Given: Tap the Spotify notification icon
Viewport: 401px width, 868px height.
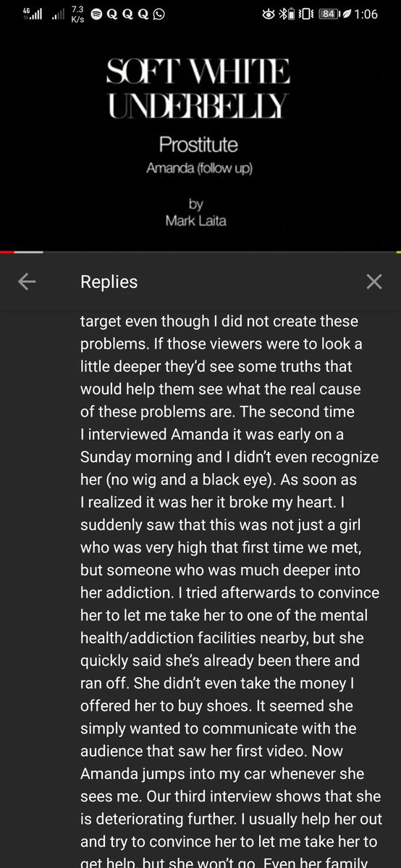Looking at the screenshot, I should tap(96, 14).
